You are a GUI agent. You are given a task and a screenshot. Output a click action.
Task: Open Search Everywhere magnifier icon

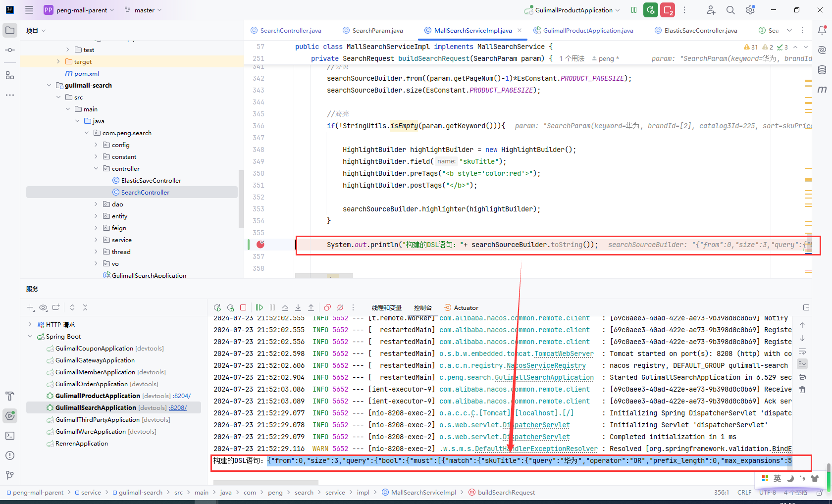coord(730,10)
